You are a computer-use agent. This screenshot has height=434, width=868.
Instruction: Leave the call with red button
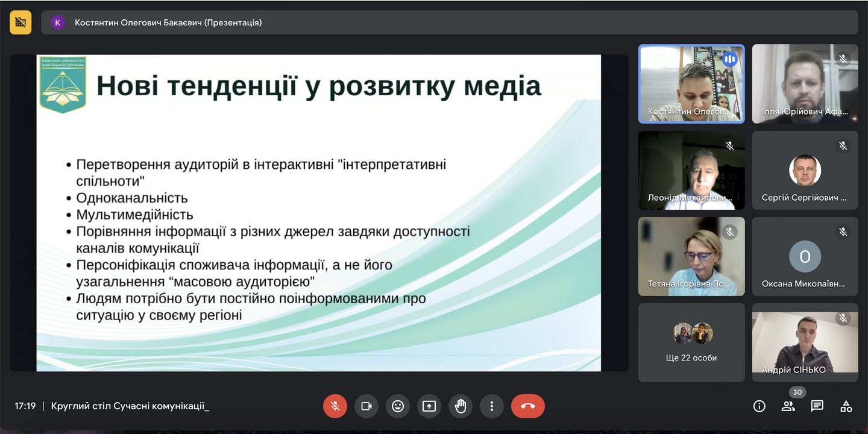tap(527, 406)
